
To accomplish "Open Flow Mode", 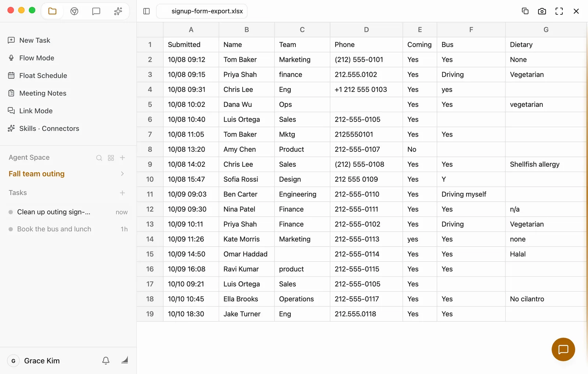I will click(x=36, y=58).
